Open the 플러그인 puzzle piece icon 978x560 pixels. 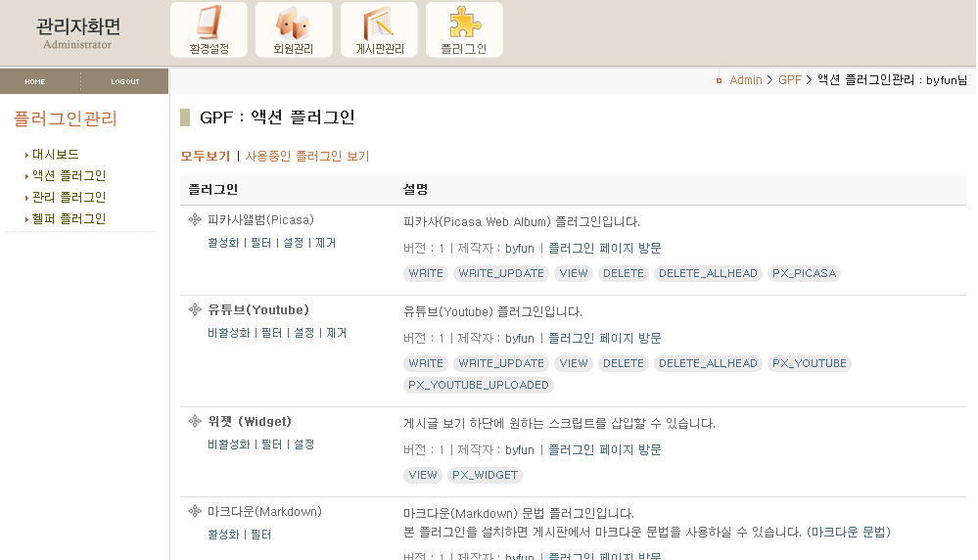464,29
